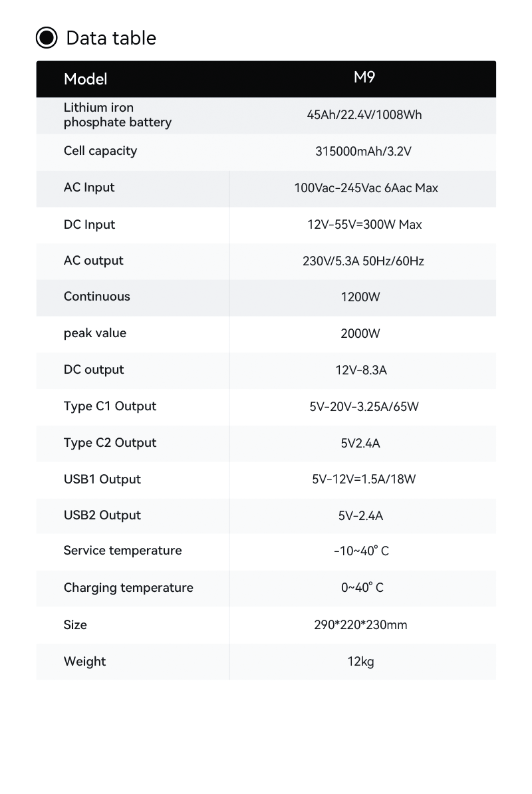Select the DC Input row label
The height and width of the screenshot is (794, 532).
pyautogui.click(x=89, y=224)
